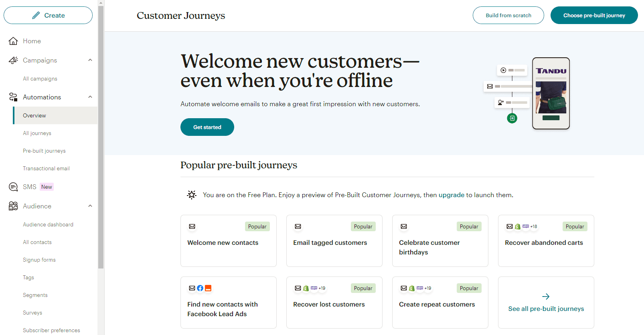Select the Home icon in the sidebar
The width and height of the screenshot is (644, 335).
coord(13,41)
